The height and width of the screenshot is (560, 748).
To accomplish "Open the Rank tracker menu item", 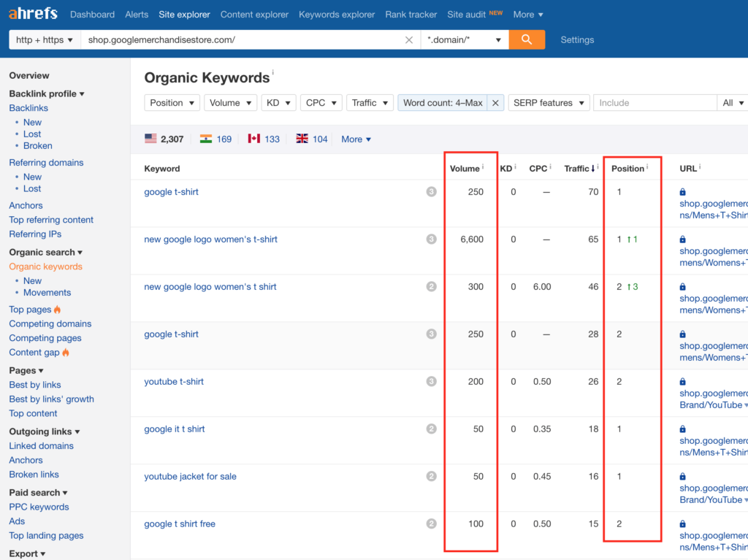I will click(411, 14).
